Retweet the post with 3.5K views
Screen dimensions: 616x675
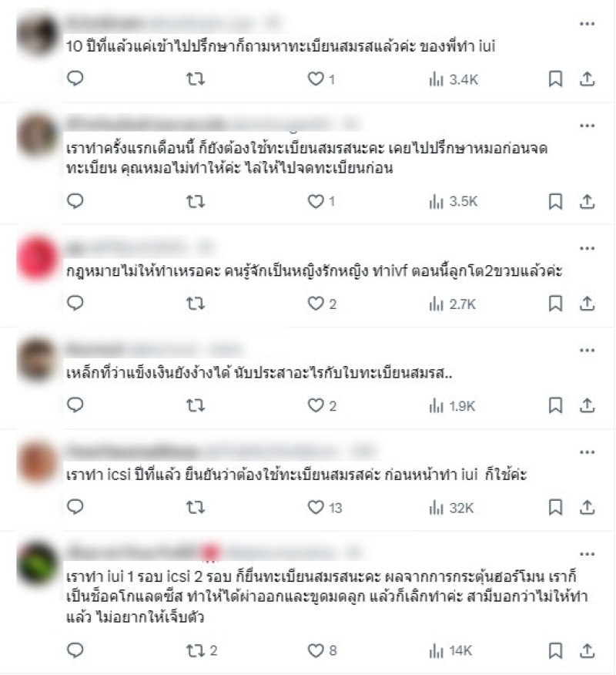pos(196,201)
